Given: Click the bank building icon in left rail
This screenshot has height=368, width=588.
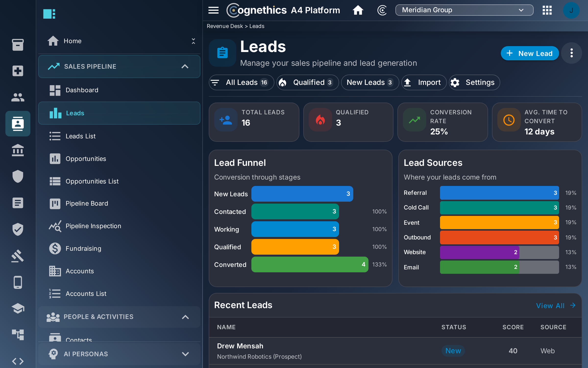Looking at the screenshot, I should pos(18,150).
